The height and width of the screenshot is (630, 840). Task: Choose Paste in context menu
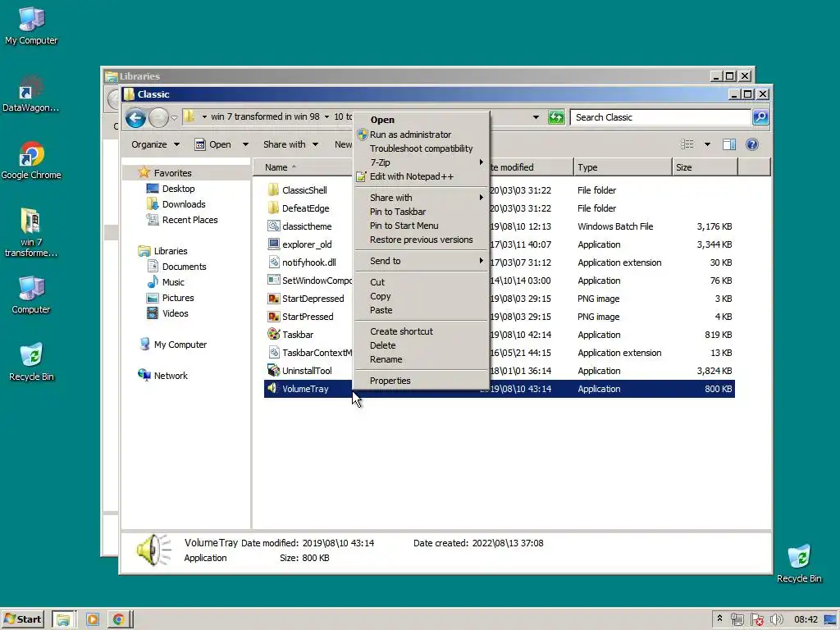[x=422, y=310]
